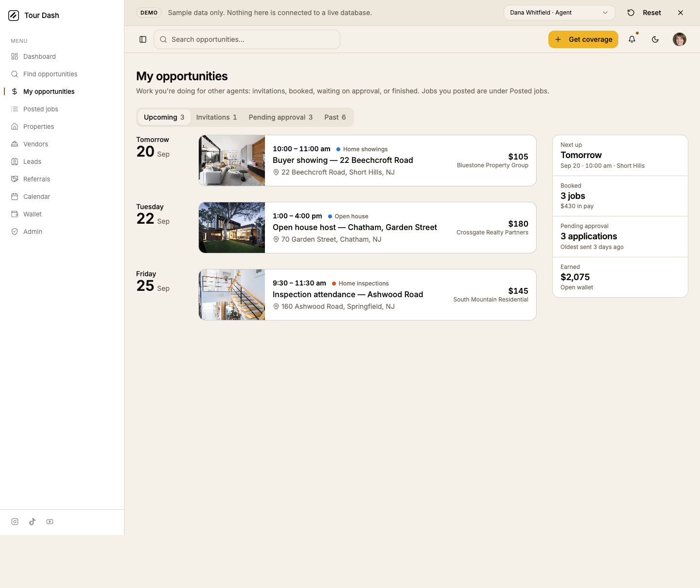The image size is (700, 588).
Task: Click Garden Street property photo
Action: pyautogui.click(x=232, y=228)
